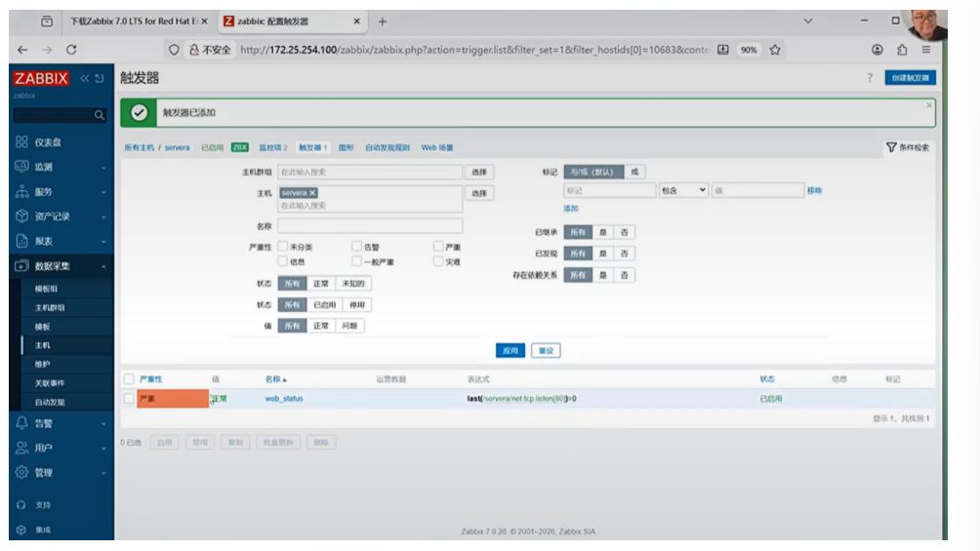The image size is (980, 551).
Task: Click the 管理 gear icon
Action: [21, 472]
